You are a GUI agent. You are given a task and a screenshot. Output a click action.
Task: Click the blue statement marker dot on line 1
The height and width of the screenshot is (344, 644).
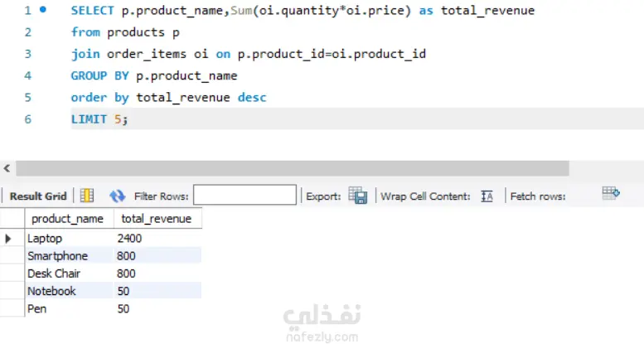pos(43,10)
